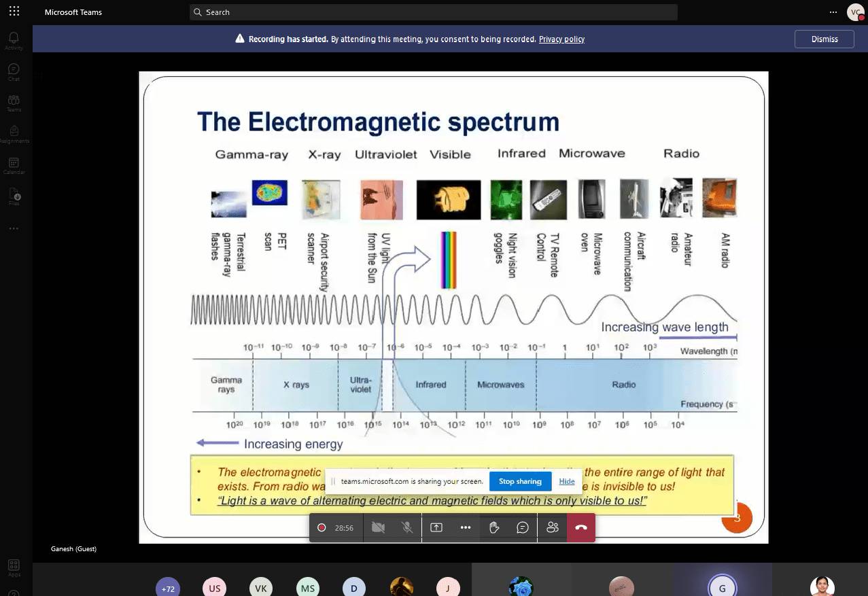Screen dimensions: 868x596
Task: Expand more apps ellipsis in sidebar
Action: (14, 228)
